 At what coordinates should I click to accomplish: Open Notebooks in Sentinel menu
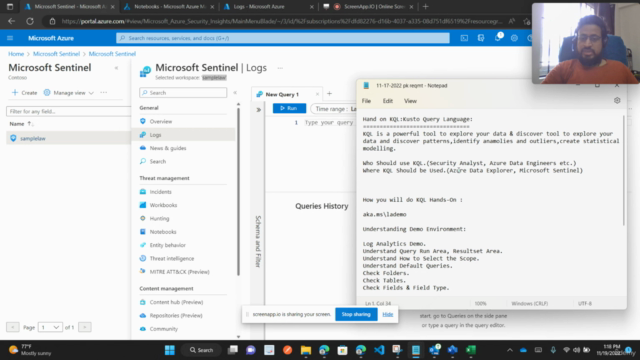pos(163,232)
